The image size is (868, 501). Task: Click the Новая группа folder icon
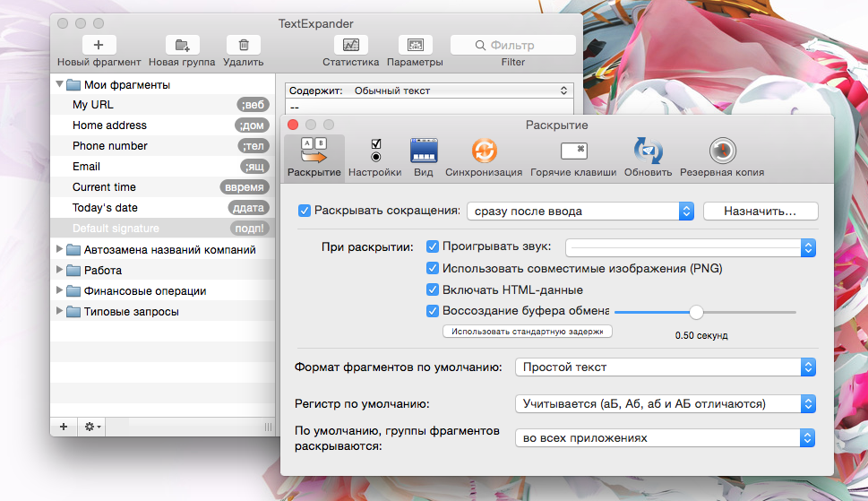pyautogui.click(x=182, y=45)
